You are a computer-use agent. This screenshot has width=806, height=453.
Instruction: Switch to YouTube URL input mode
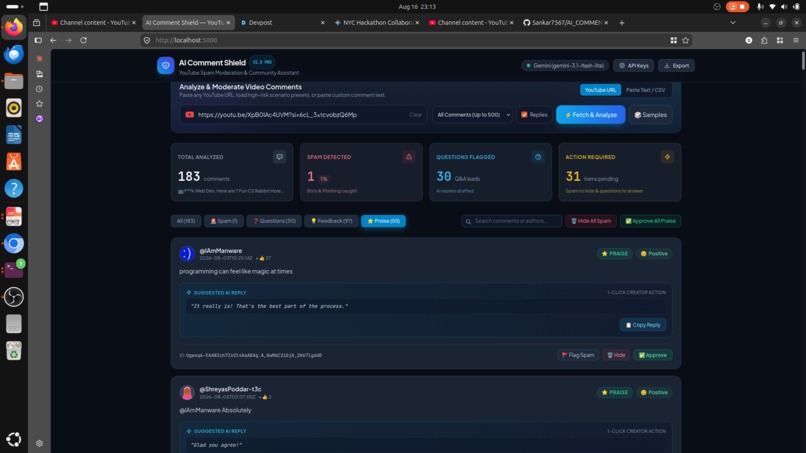point(600,90)
